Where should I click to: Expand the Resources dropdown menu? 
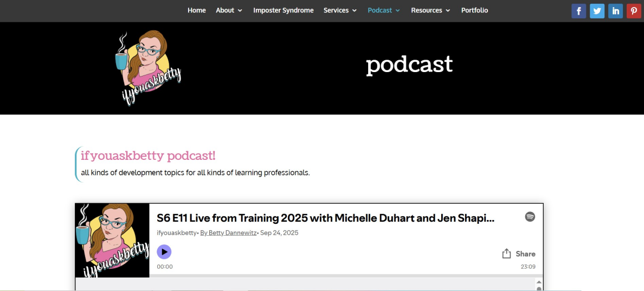[x=430, y=10]
